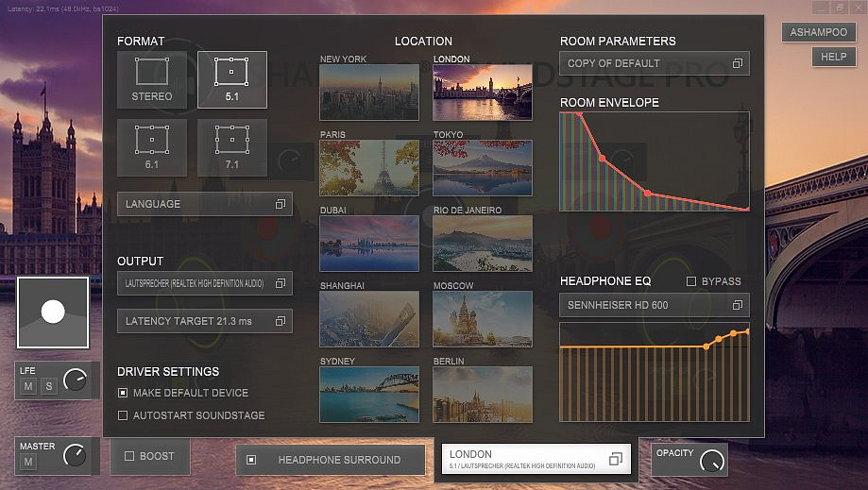Viewport: 868px width, 490px height.
Task: Choose the 6.1 speaker layout
Action: point(151,147)
